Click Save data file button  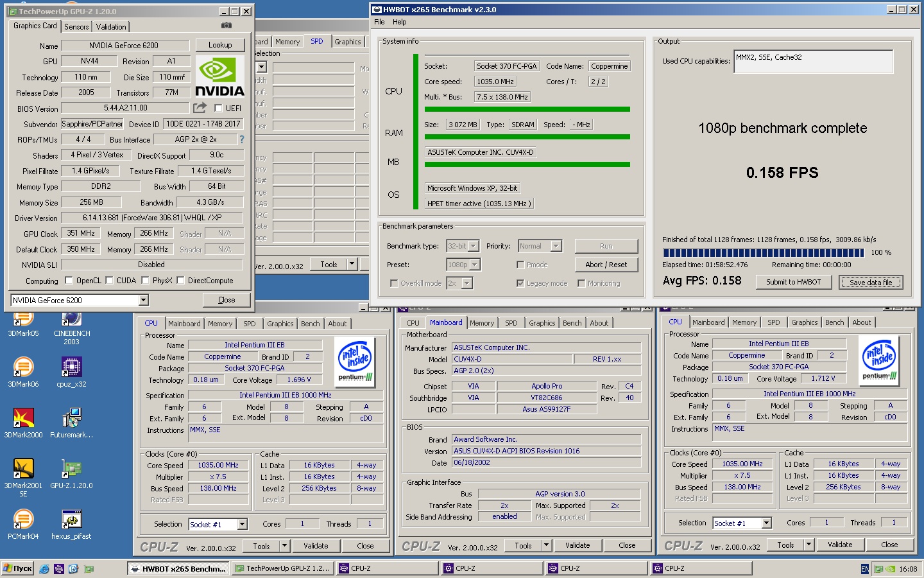871,282
